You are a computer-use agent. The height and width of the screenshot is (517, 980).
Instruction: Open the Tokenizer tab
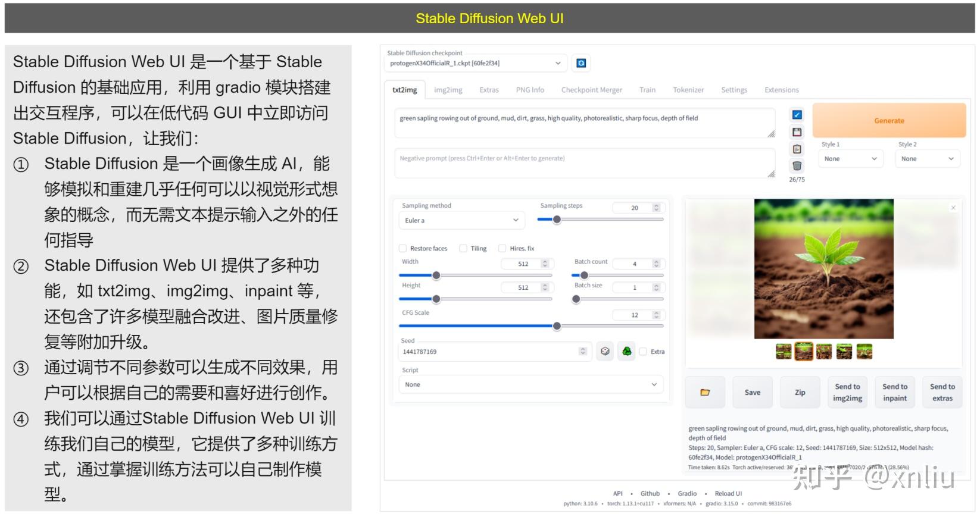point(688,90)
